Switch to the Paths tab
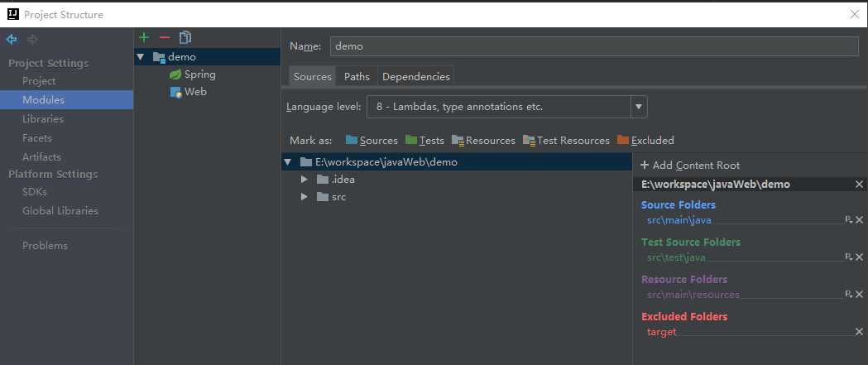The image size is (868, 365). [357, 77]
